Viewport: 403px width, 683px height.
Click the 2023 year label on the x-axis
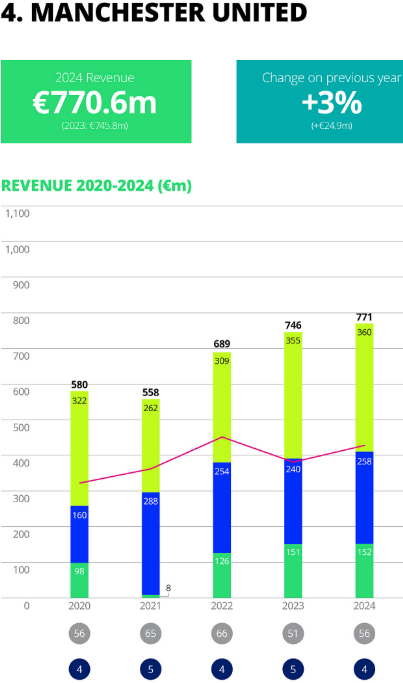(x=293, y=606)
